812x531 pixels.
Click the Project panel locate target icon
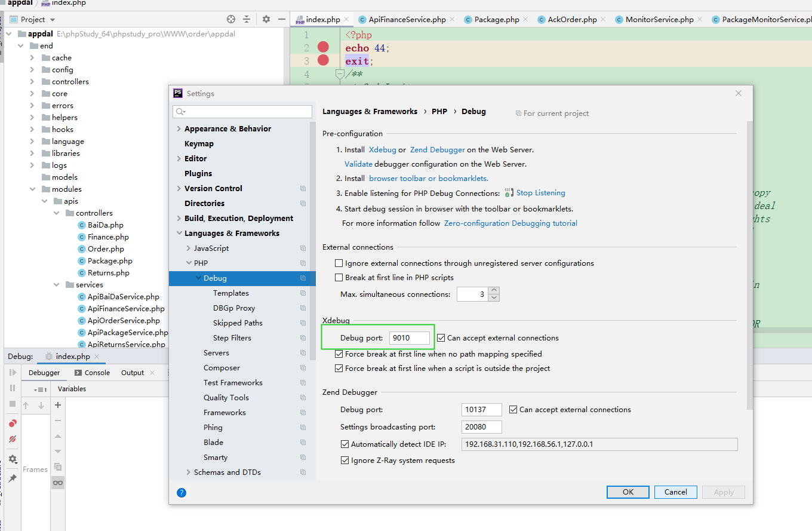[x=231, y=19]
